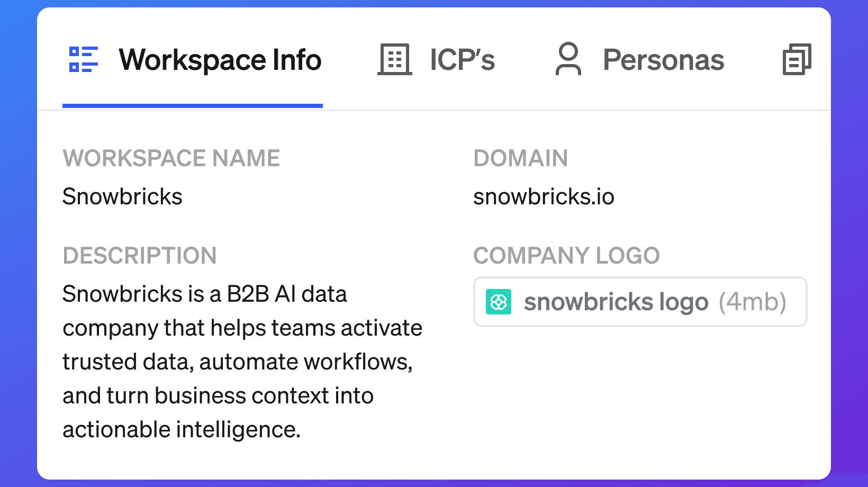Open the ICP's tab label

point(462,60)
